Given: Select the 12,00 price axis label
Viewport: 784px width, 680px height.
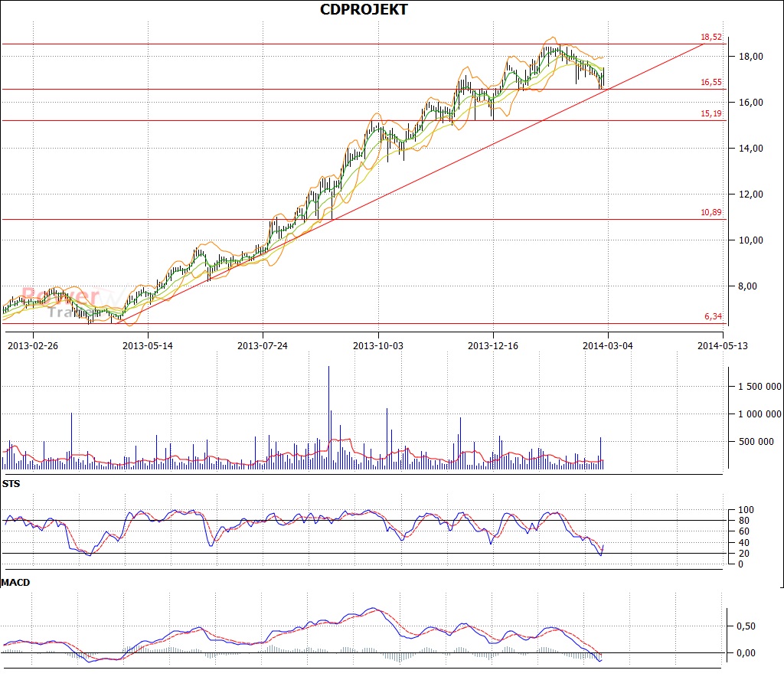Looking at the screenshot, I should (751, 195).
